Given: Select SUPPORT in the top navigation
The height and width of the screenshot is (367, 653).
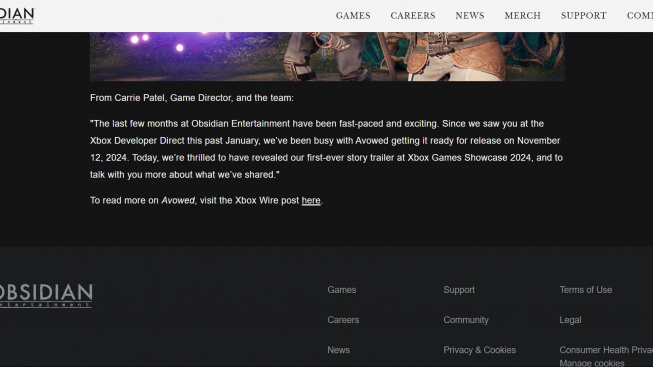Looking at the screenshot, I should pos(583,16).
